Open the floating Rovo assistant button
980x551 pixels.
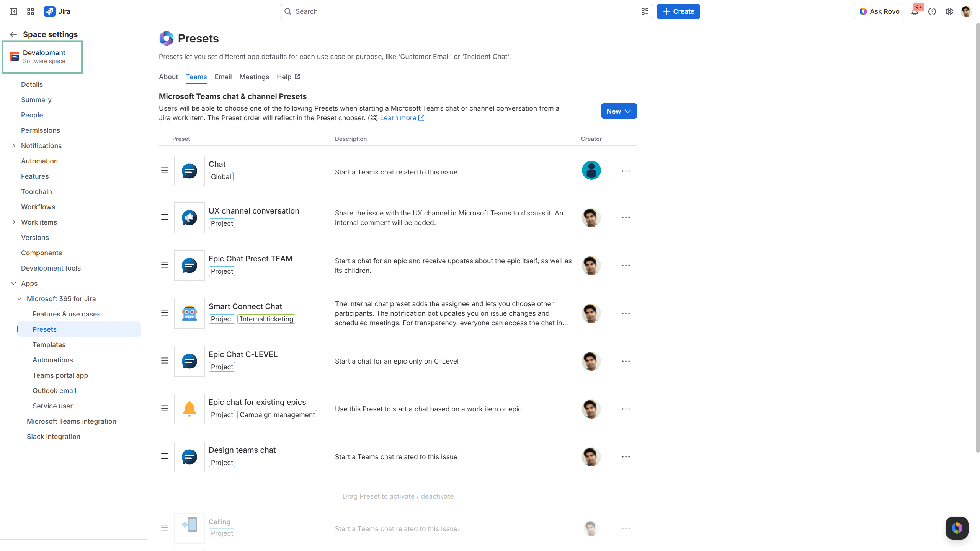click(957, 528)
